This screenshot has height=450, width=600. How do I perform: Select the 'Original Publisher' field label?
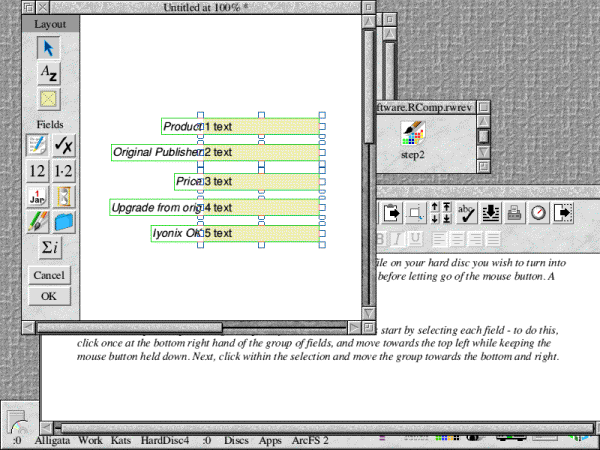[155, 152]
